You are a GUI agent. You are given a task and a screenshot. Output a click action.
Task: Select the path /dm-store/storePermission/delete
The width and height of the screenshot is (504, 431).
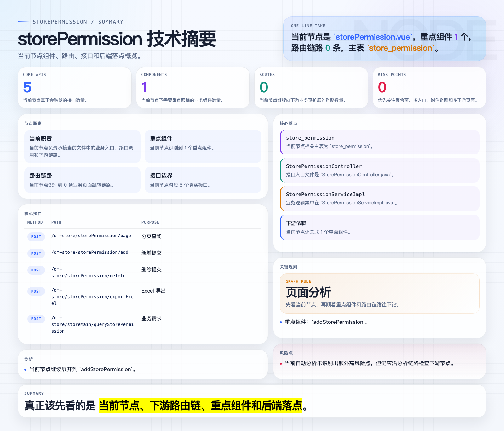tap(89, 272)
